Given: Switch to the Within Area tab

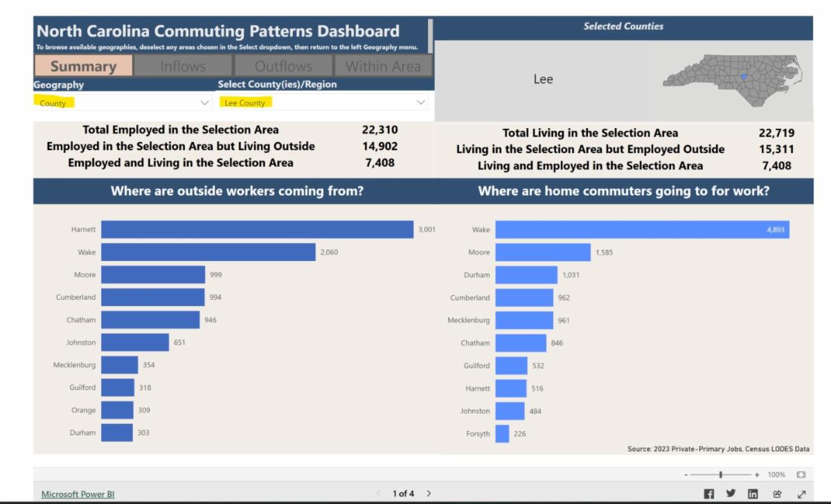Looking at the screenshot, I should pos(383,66).
